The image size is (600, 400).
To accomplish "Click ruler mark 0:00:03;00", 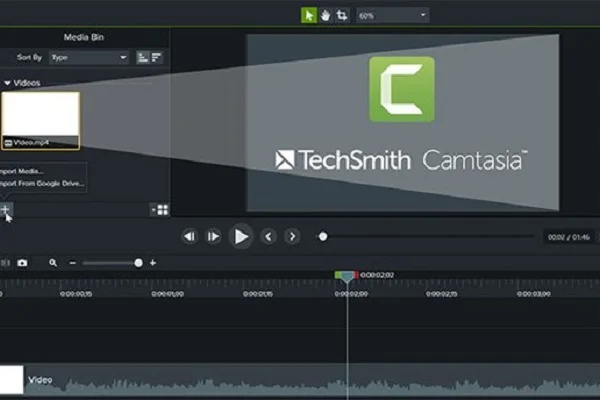I will click(534, 294).
